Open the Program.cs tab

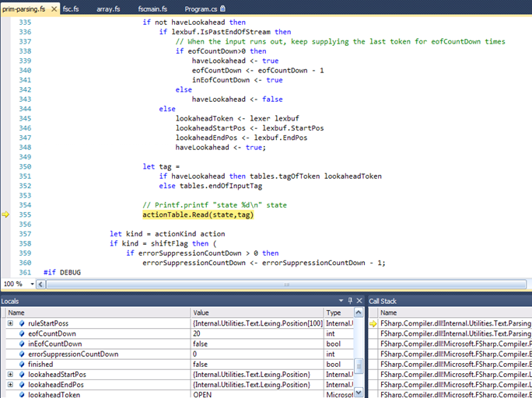[201, 9]
